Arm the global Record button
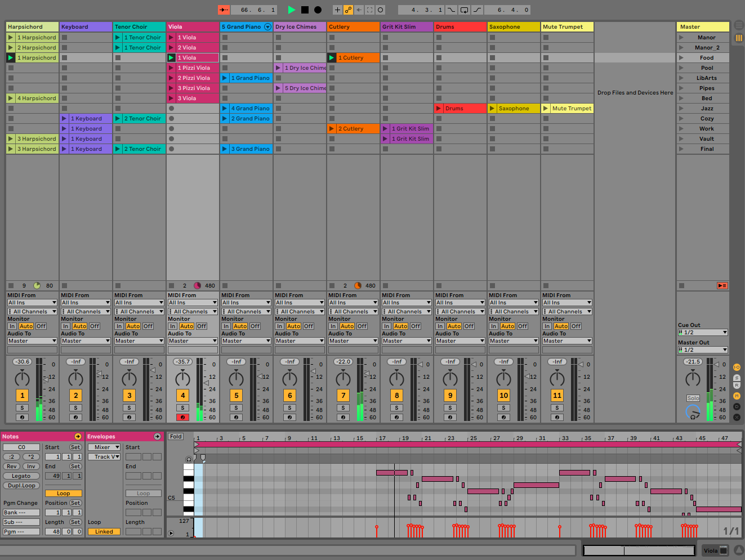Image resolution: width=745 pixels, height=560 pixels. [x=318, y=10]
